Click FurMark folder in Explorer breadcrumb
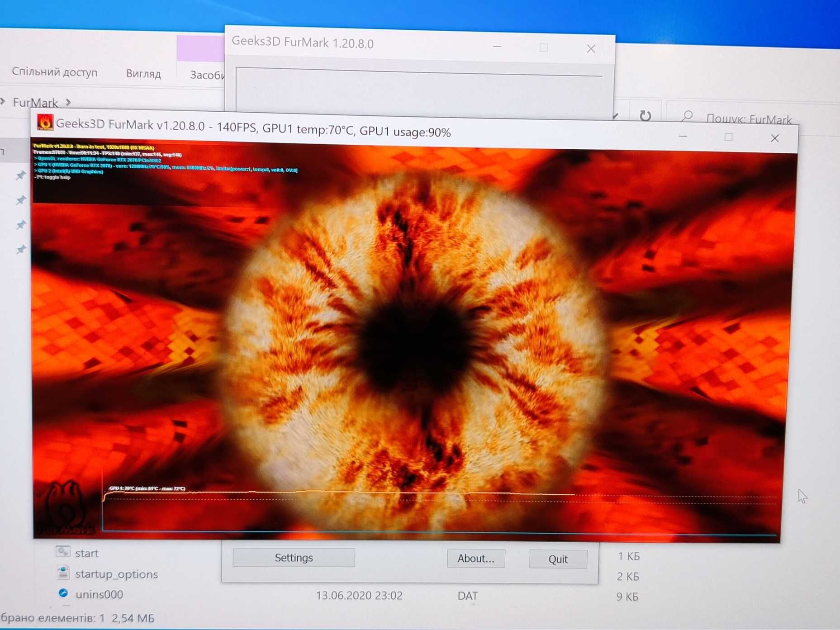840x630 pixels. 35,103
